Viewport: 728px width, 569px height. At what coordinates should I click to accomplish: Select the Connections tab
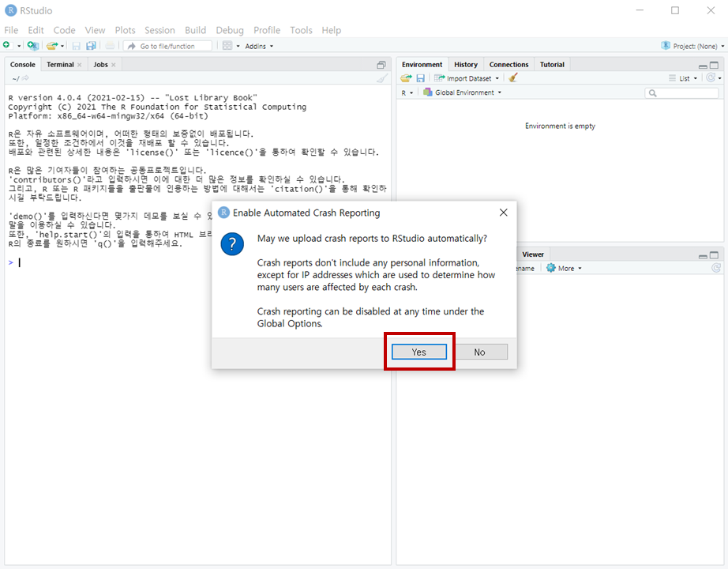pos(508,65)
